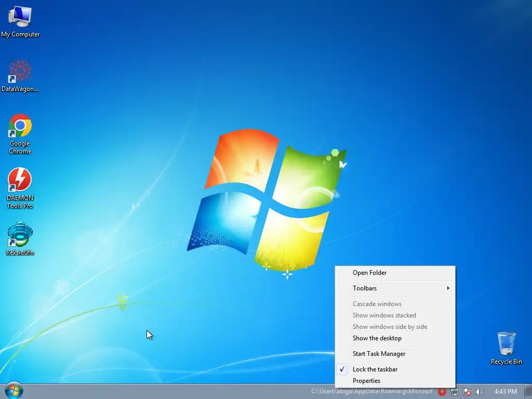
Task: Click the network tray icon
Action: pyautogui.click(x=454, y=392)
